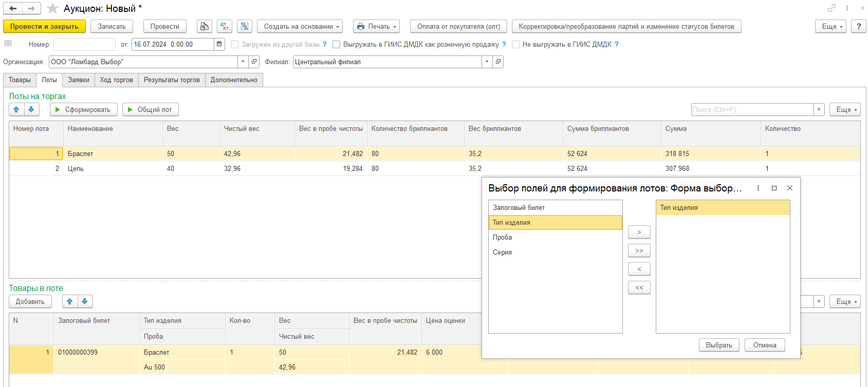Open the Филиал record with the open icon
The image size is (868, 387).
click(498, 62)
